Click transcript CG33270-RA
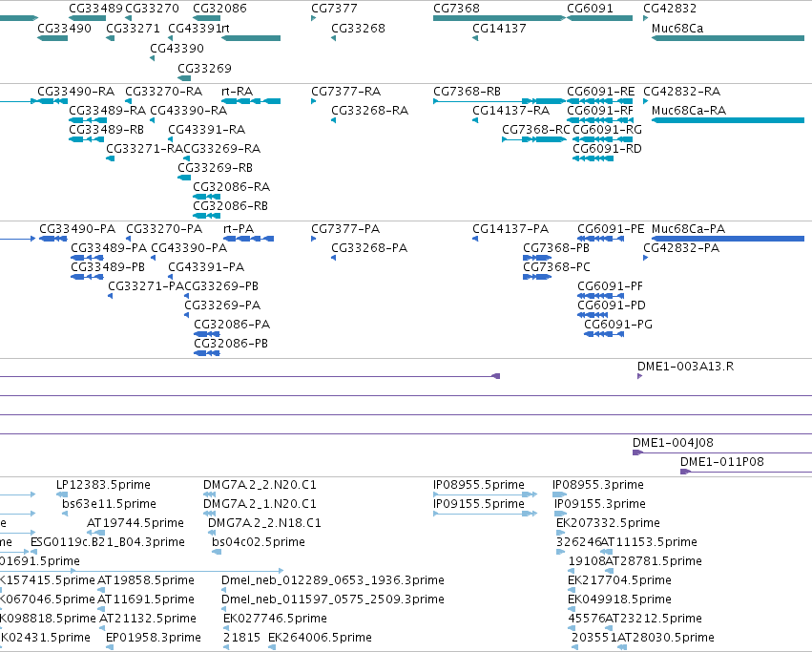Viewport: 812px width, 652px height. [164, 92]
